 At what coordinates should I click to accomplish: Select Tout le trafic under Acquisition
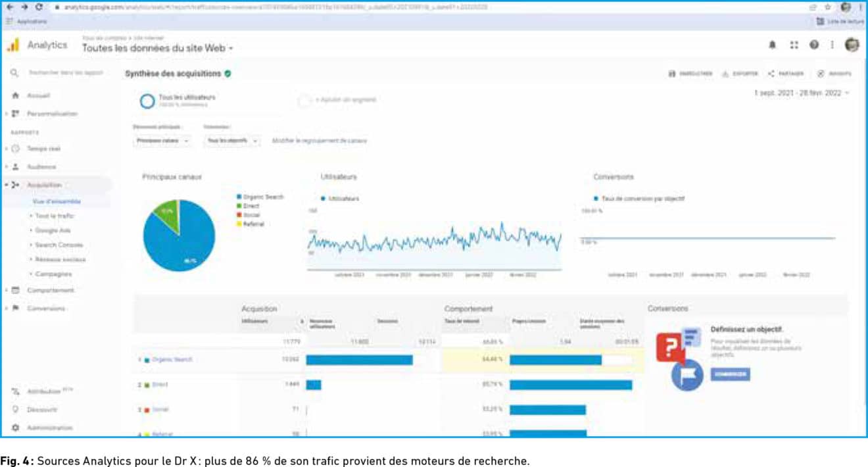coord(55,216)
